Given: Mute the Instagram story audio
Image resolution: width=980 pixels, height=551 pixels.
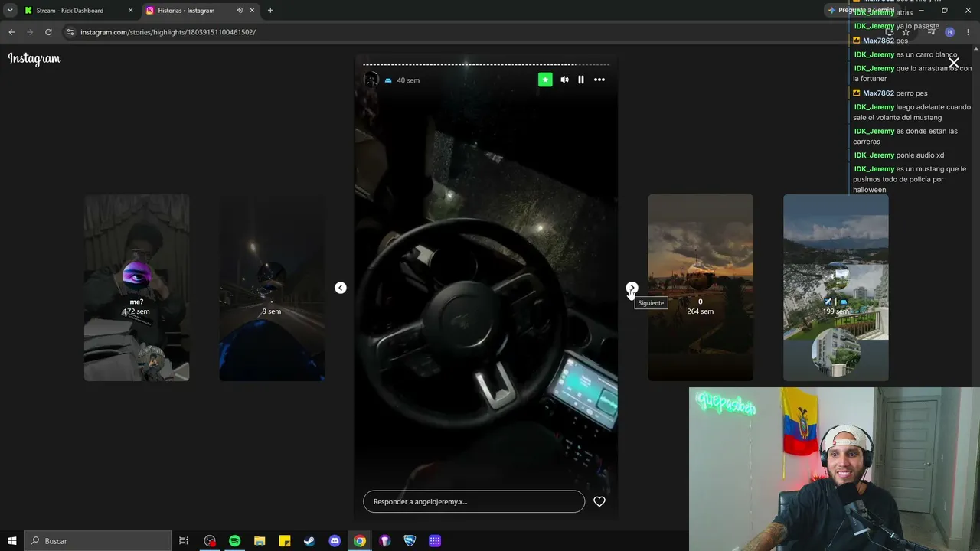Looking at the screenshot, I should (x=564, y=80).
